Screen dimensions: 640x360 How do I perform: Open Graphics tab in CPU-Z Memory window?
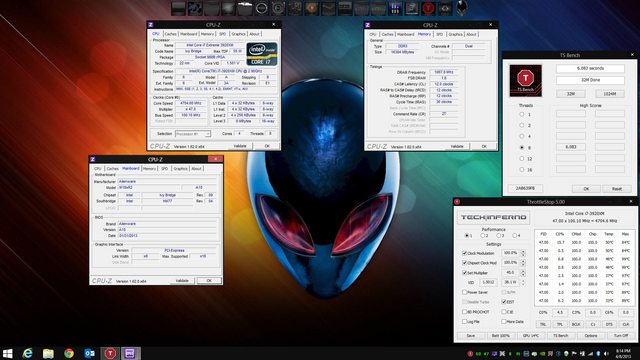tap(455, 34)
